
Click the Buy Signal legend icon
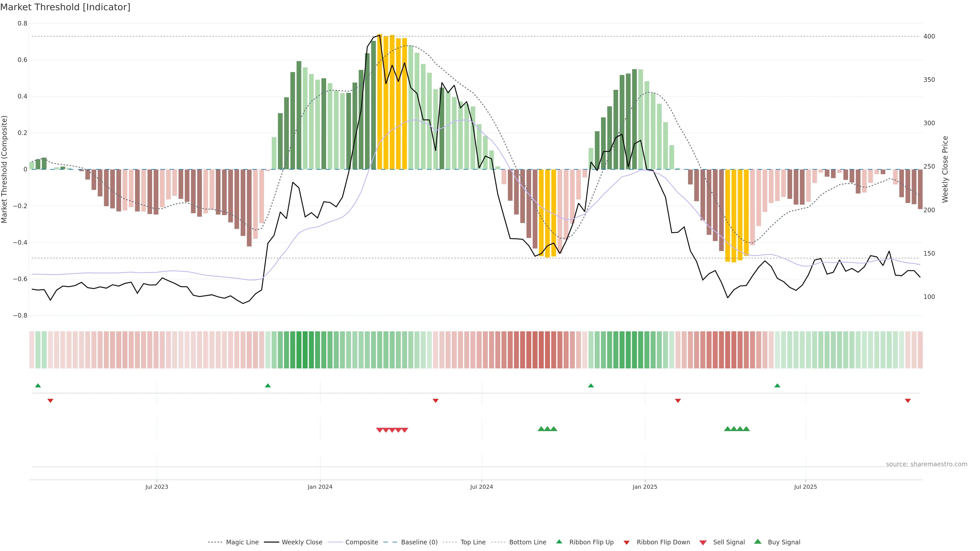(x=758, y=542)
